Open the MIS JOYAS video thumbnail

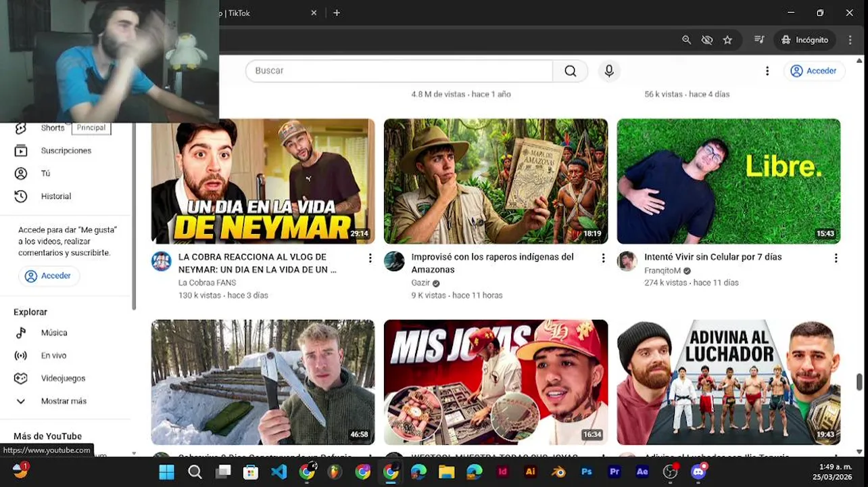pos(496,382)
